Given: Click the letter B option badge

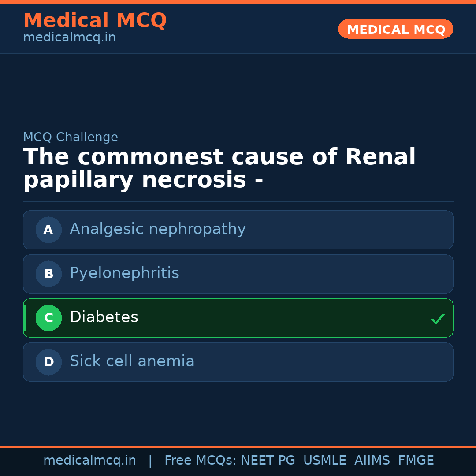Looking at the screenshot, I should click(48, 274).
